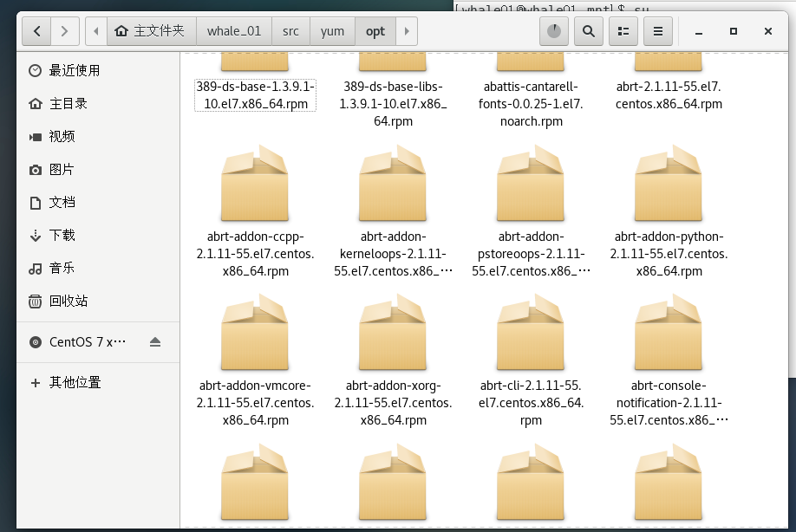This screenshot has height=532, width=796.
Task: Select file 389-ds-base-libs-1.3.9.1-10.el7.x86_64.rpm
Action: (393, 103)
